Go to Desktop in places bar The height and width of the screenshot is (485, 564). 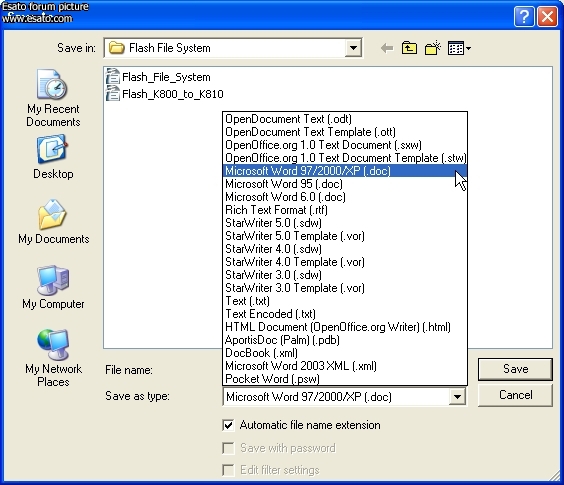(x=53, y=157)
